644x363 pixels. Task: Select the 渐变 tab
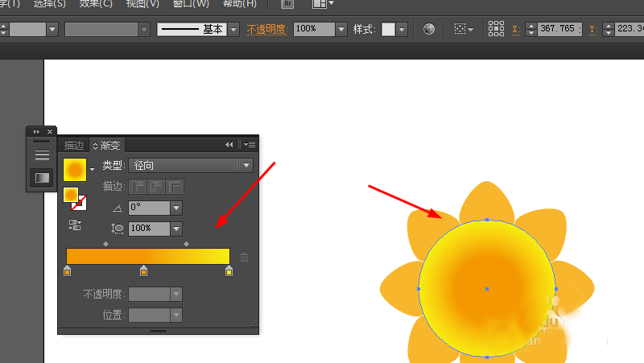coord(107,145)
